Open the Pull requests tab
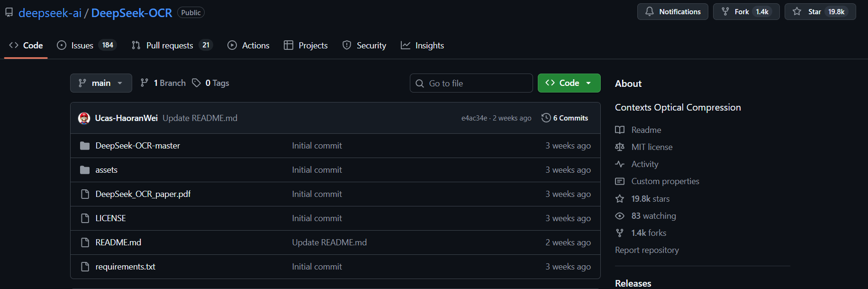Image resolution: width=868 pixels, height=289 pixels. [x=172, y=46]
